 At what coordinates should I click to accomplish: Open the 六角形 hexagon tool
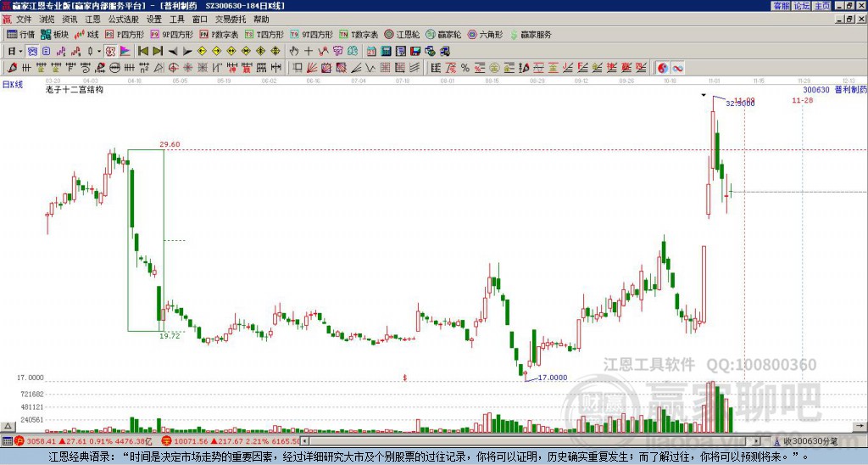pyautogui.click(x=485, y=34)
